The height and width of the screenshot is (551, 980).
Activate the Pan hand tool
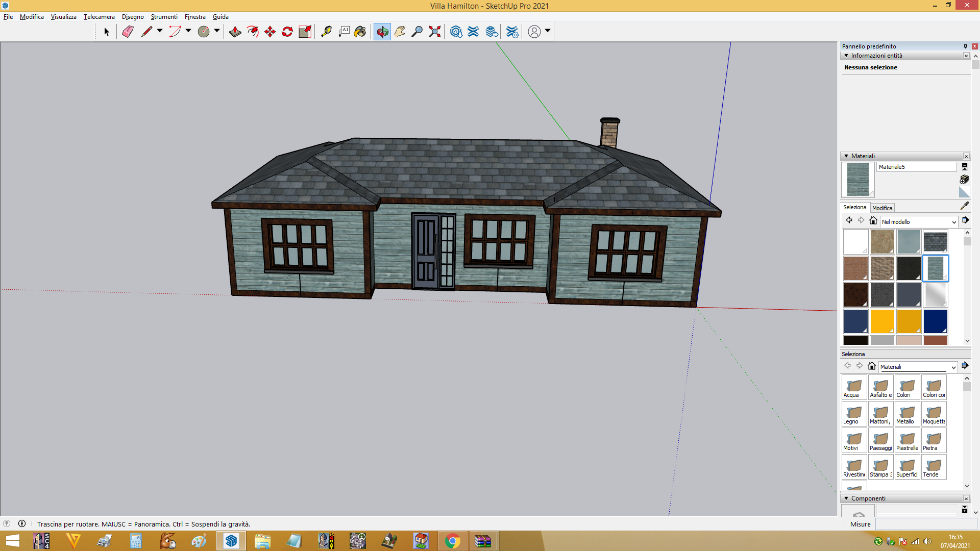tap(400, 32)
